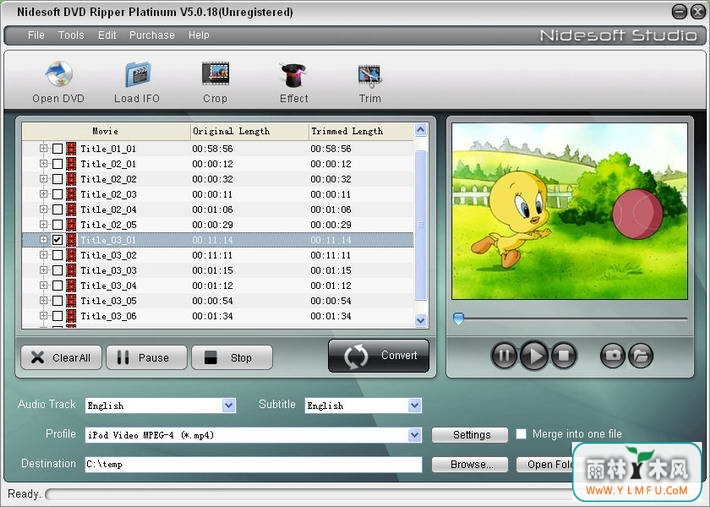Click film icon of Title_02_03

[71, 194]
